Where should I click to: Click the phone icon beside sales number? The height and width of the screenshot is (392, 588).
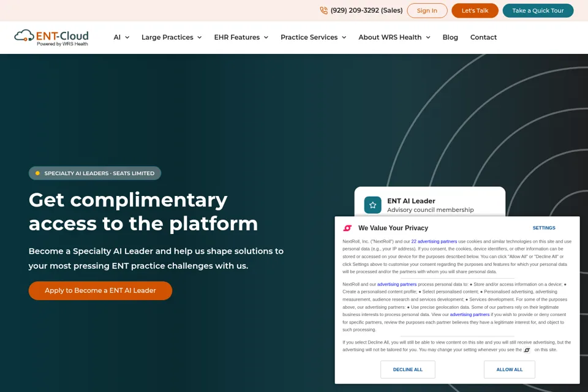pyautogui.click(x=323, y=10)
